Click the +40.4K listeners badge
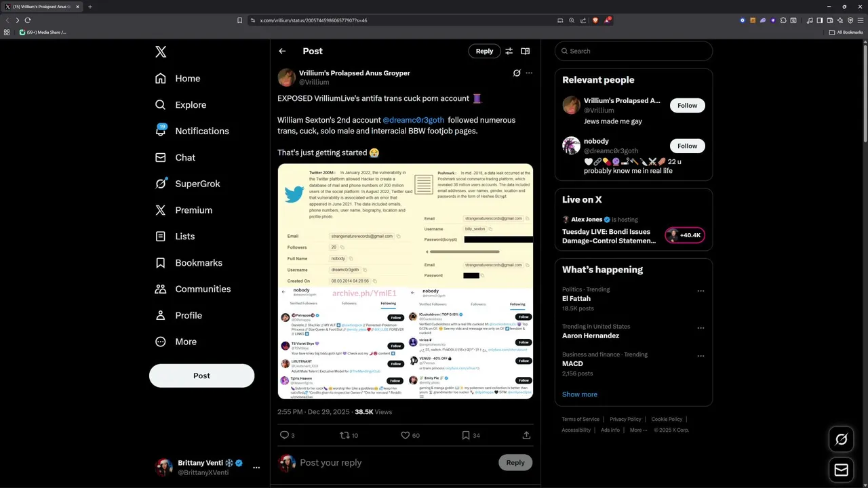 click(685, 235)
